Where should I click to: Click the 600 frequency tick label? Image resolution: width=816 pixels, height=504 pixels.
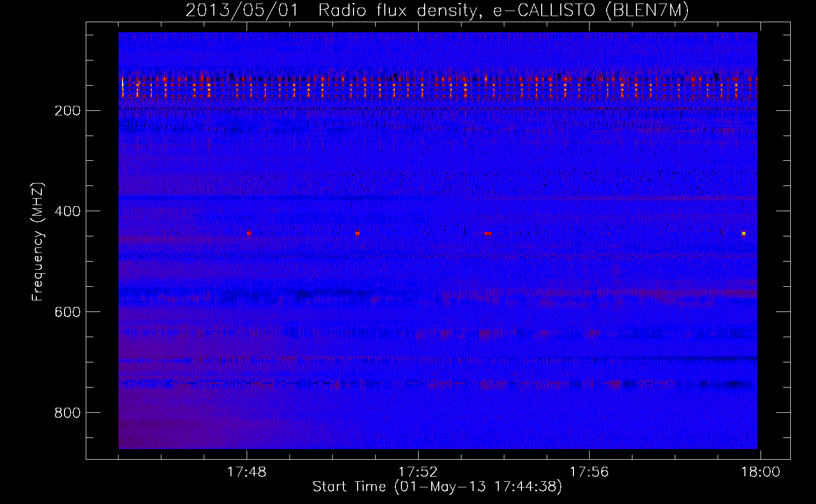67,312
